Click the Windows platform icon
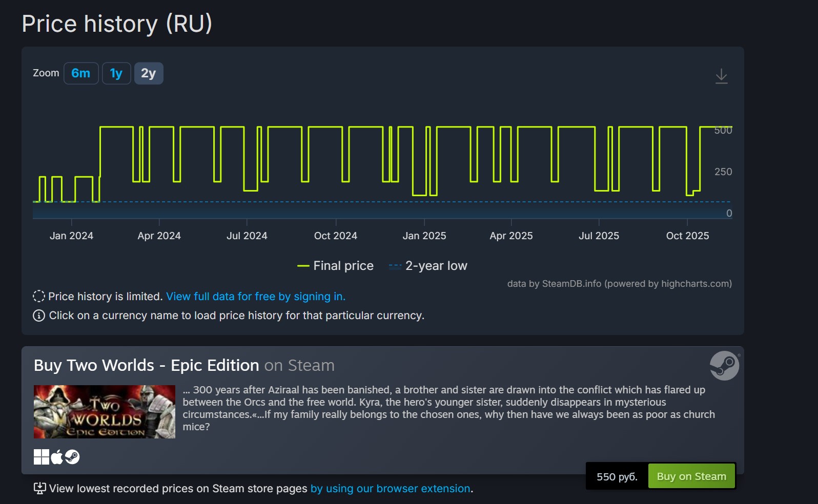The width and height of the screenshot is (818, 504). 42,457
